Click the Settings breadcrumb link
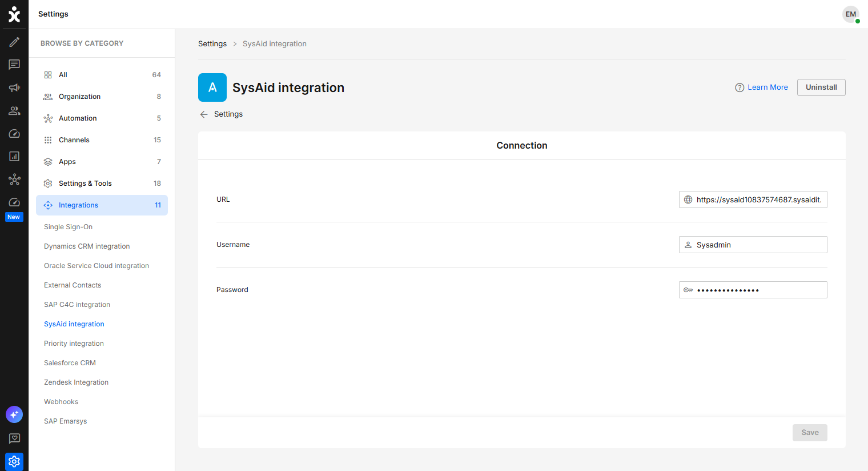The image size is (868, 471). [212, 44]
